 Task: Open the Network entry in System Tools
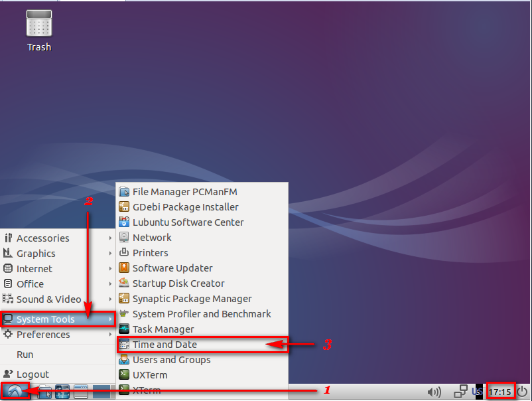click(x=202, y=238)
